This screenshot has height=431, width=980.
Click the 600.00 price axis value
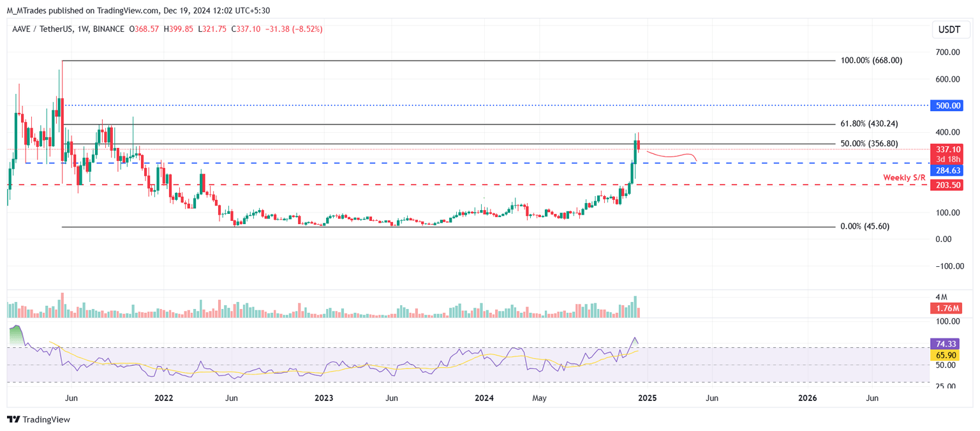pos(949,79)
